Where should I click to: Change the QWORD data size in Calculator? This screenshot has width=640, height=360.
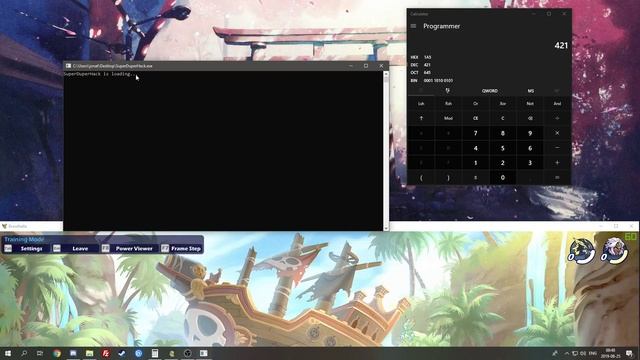click(x=489, y=91)
